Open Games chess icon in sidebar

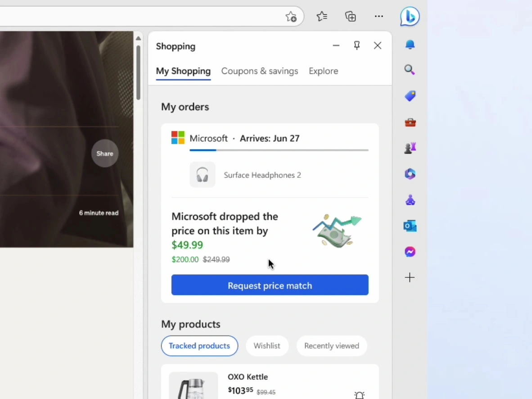pos(410,148)
